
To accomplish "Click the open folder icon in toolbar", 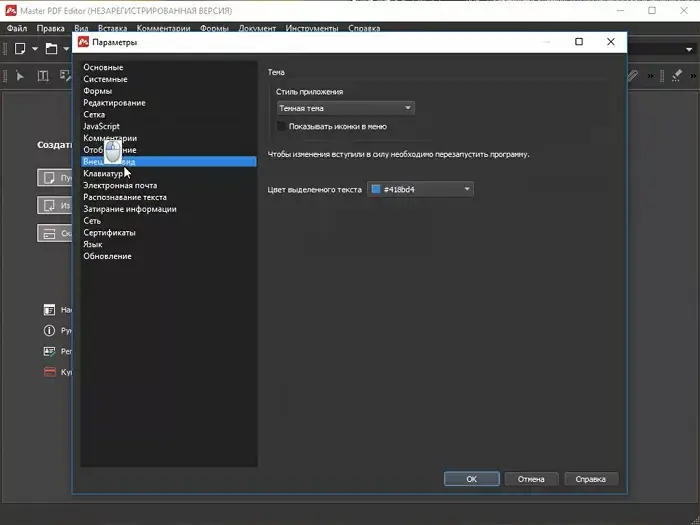I will [x=51, y=48].
